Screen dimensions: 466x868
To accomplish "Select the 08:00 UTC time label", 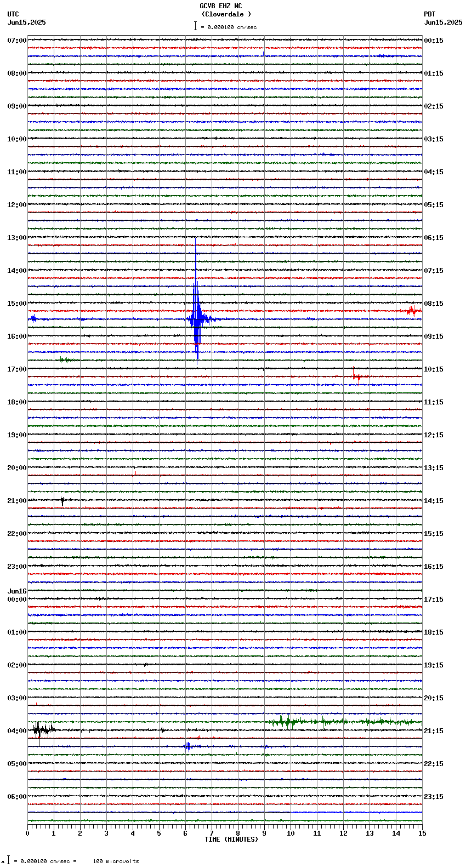I will point(17,73).
